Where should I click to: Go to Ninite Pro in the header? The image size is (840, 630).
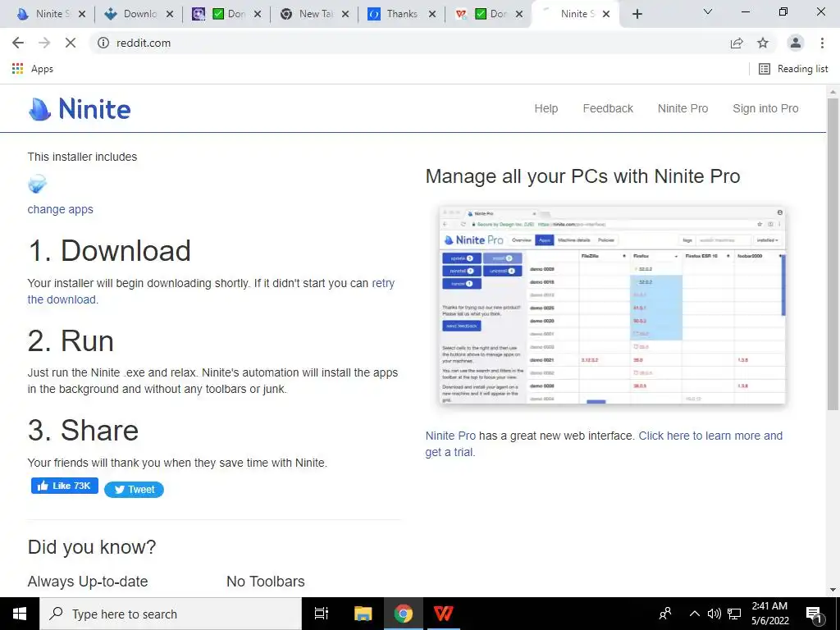pyautogui.click(x=683, y=108)
